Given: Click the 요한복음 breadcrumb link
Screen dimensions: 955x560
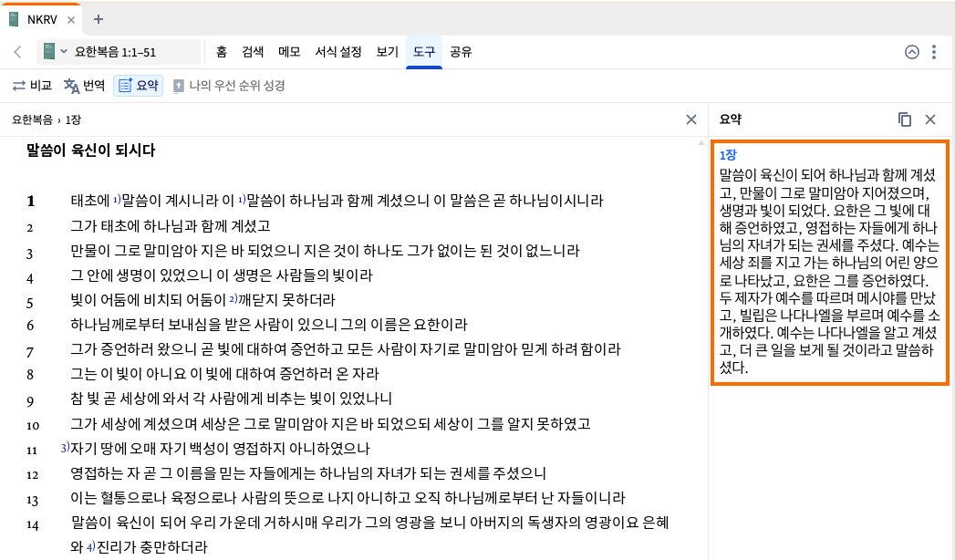Looking at the screenshot, I should click(x=32, y=119).
